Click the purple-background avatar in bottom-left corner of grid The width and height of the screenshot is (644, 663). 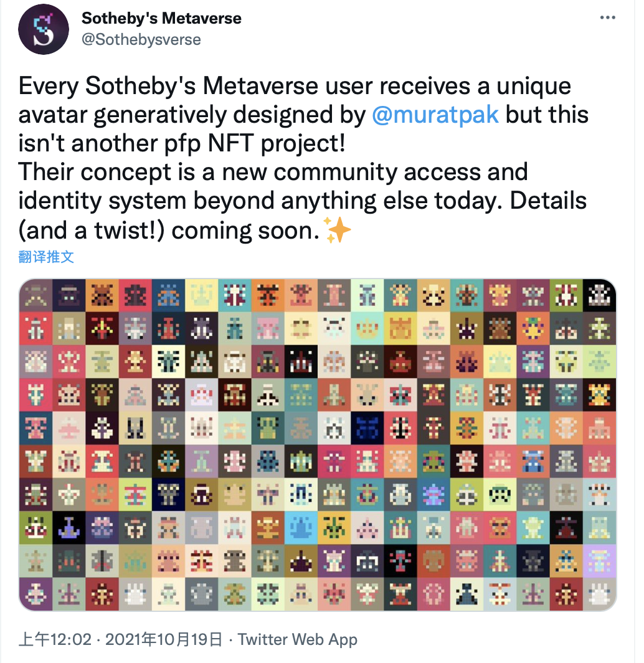[36, 594]
